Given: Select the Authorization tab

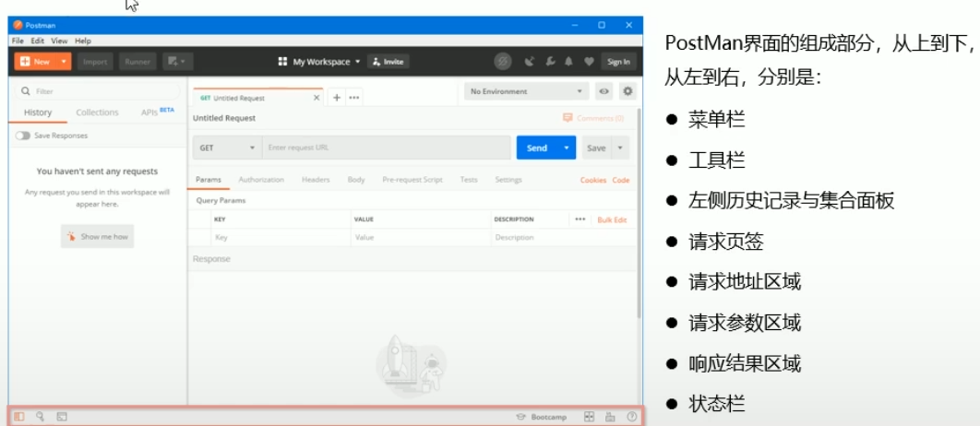Looking at the screenshot, I should click(x=261, y=179).
